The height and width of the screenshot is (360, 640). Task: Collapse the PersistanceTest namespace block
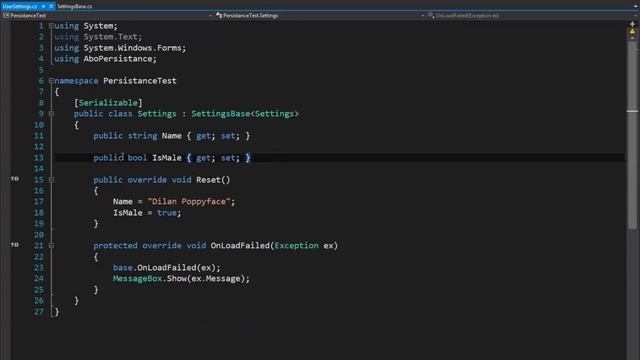[51, 81]
